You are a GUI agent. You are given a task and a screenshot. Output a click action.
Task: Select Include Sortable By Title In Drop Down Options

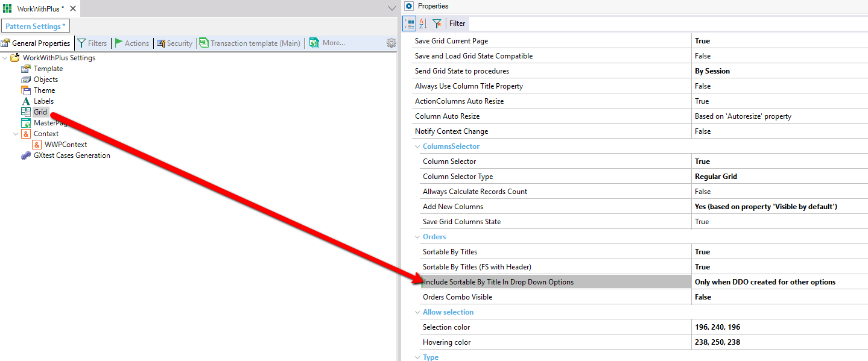click(x=498, y=282)
